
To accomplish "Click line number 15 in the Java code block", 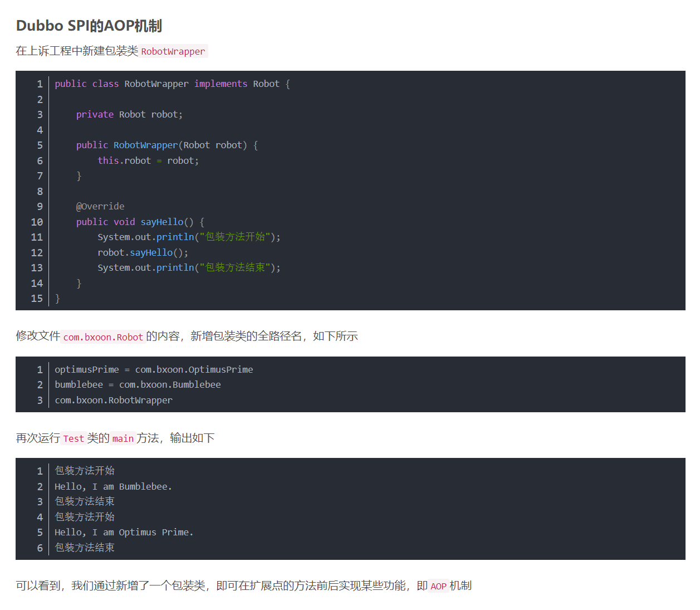I will pyautogui.click(x=37, y=298).
